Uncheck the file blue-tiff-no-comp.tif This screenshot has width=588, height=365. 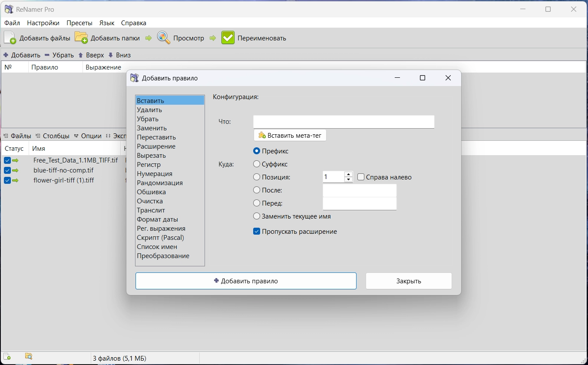point(7,170)
